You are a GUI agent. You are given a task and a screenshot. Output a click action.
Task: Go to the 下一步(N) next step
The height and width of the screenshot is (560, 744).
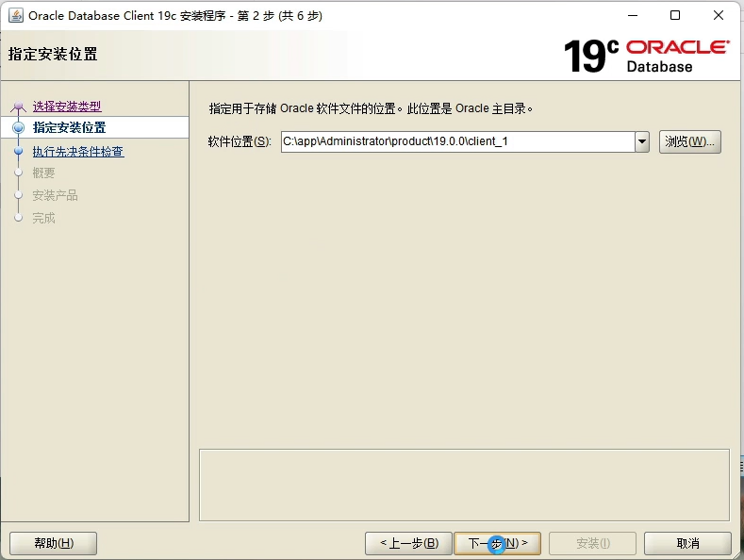(x=497, y=543)
